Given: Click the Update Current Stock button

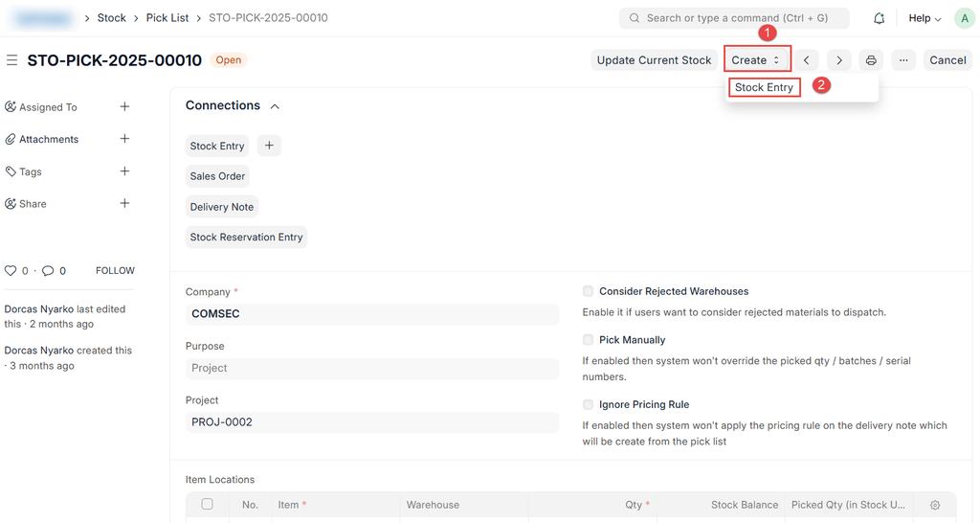Looking at the screenshot, I should (654, 60).
